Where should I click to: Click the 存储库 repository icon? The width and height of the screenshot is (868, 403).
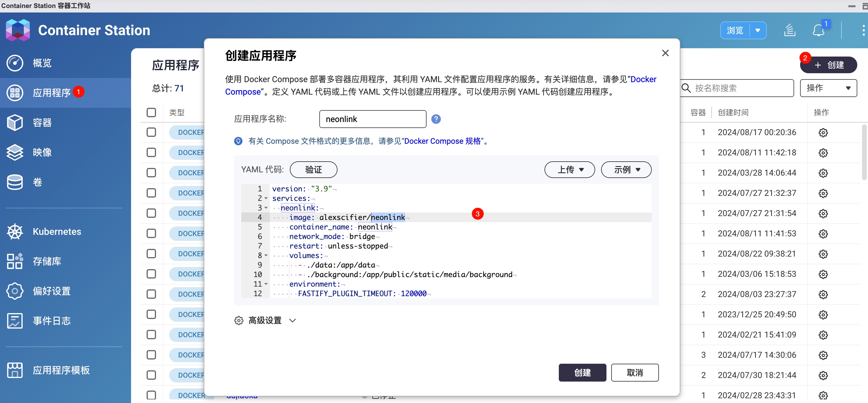tap(15, 261)
